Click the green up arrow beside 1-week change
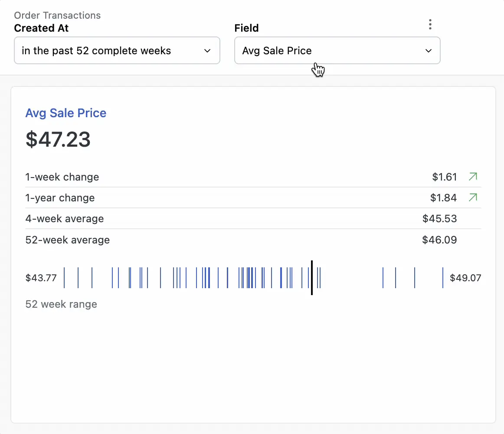 click(473, 177)
